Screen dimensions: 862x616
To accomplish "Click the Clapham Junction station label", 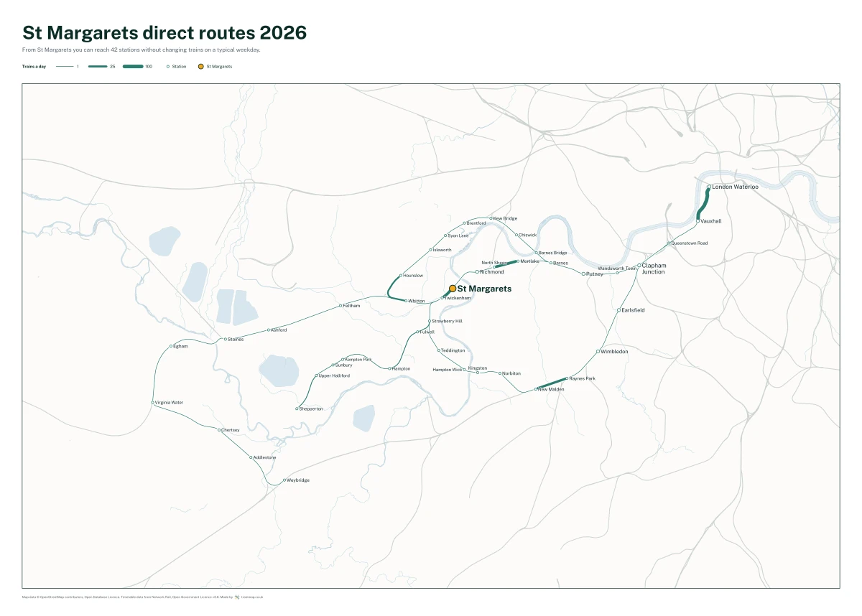I will (654, 269).
